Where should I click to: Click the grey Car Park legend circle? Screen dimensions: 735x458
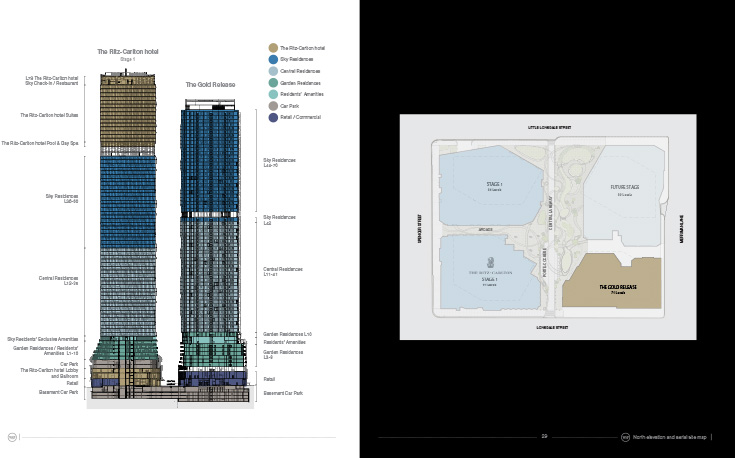[x=273, y=106]
